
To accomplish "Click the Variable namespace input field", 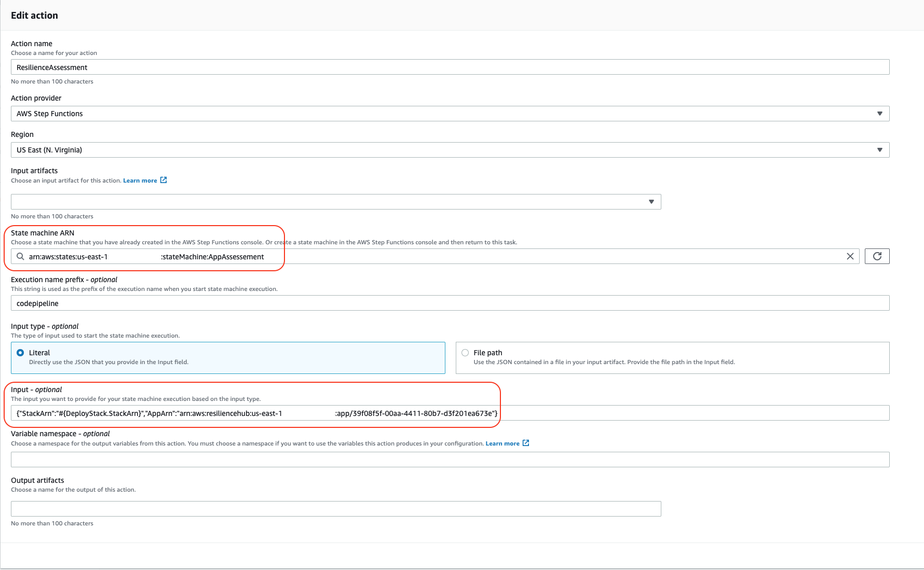I will (x=450, y=460).
